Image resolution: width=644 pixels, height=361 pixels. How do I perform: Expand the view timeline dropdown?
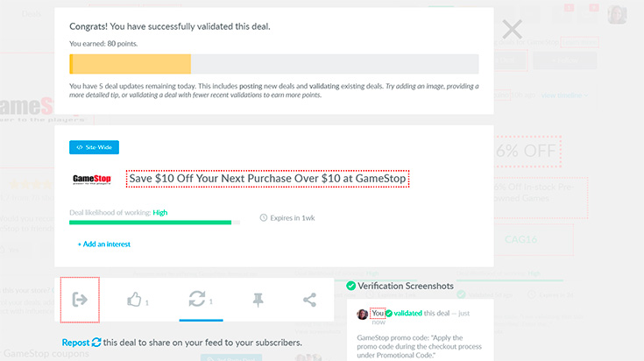click(x=564, y=96)
